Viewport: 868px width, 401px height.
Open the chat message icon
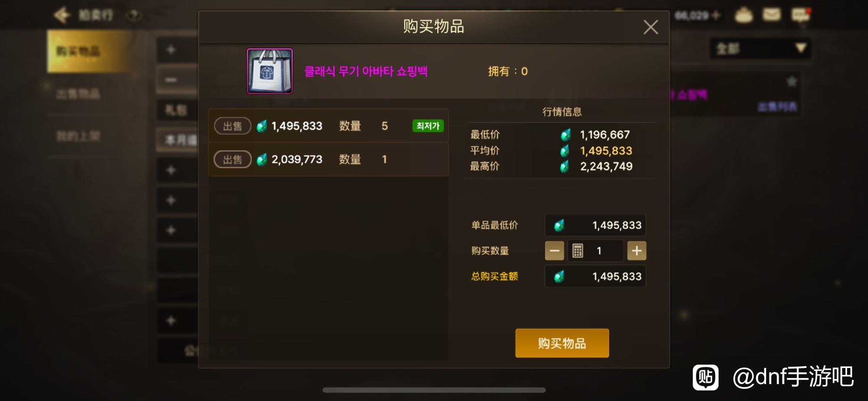point(800,15)
